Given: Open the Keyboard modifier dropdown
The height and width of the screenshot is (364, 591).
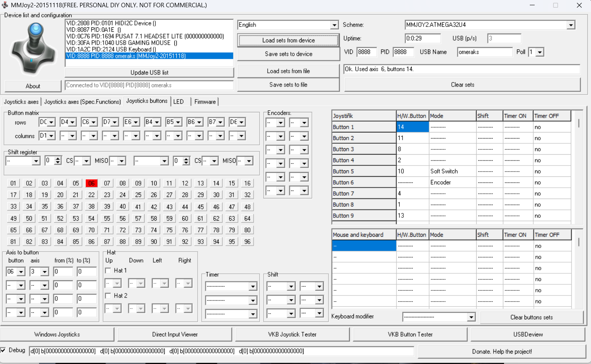Looking at the screenshot, I should point(471,317).
